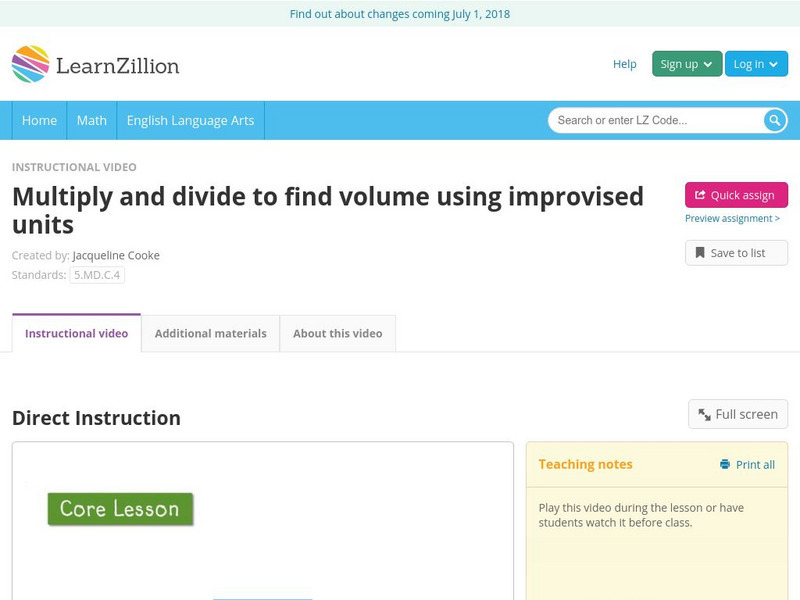Click the LearnZillion logo

pyautogui.click(x=97, y=64)
